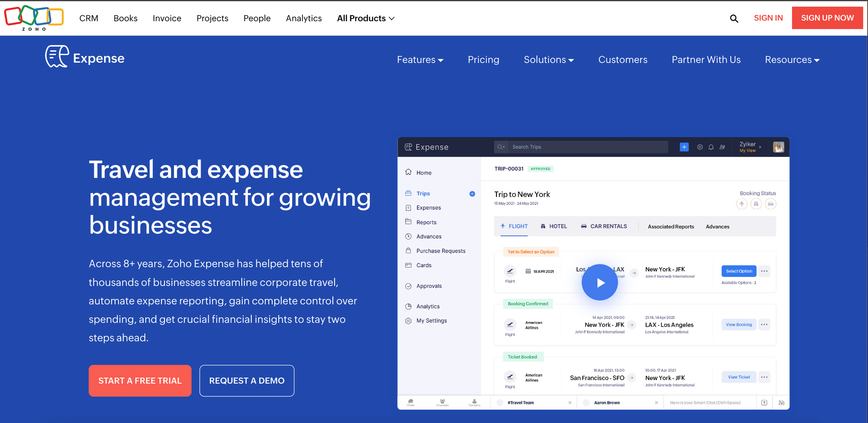This screenshot has width=868, height=423.
Task: Switch to the FLIGHT tab
Action: 514,226
